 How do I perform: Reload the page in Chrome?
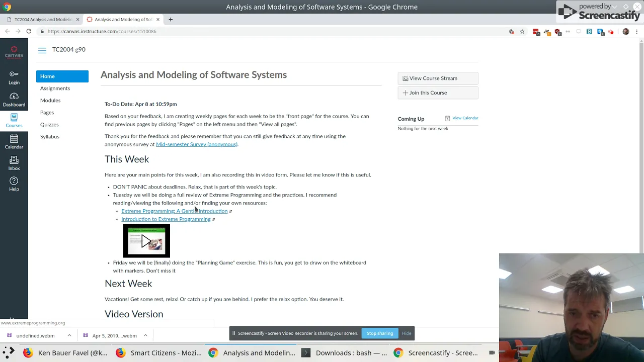29,31
